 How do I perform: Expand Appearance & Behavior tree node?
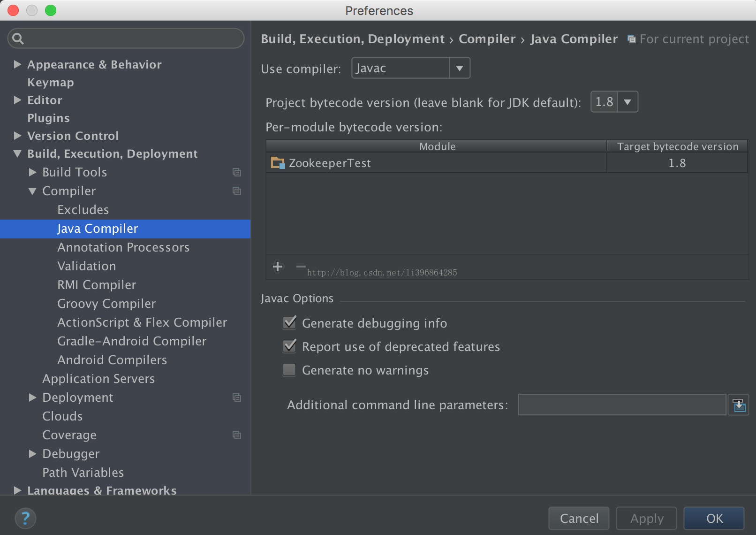(17, 64)
